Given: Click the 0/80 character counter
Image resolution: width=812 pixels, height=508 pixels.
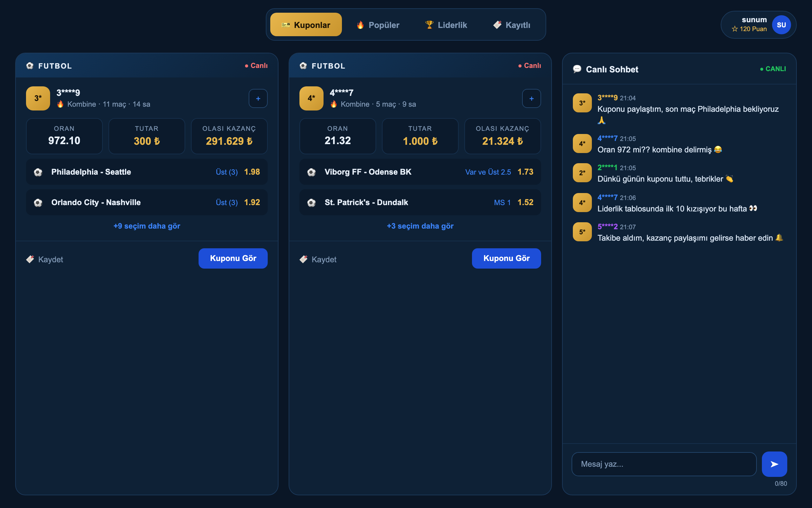Looking at the screenshot, I should 781,484.
